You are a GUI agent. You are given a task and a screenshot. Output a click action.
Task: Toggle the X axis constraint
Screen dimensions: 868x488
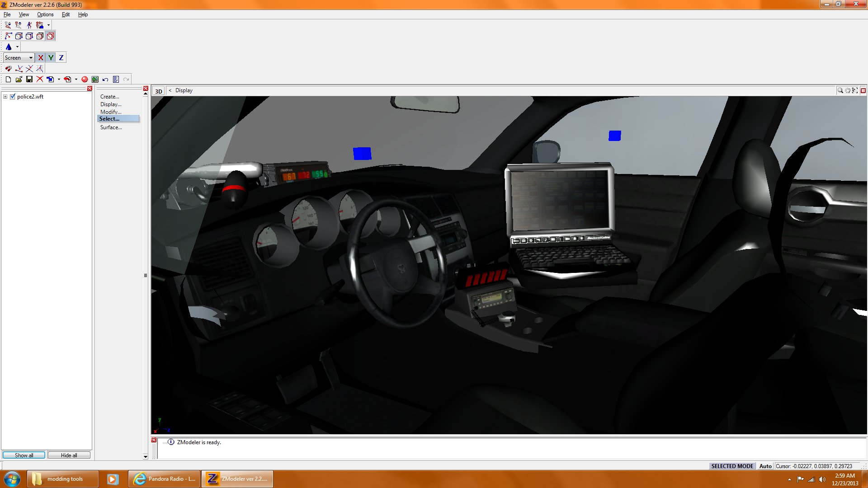point(40,57)
